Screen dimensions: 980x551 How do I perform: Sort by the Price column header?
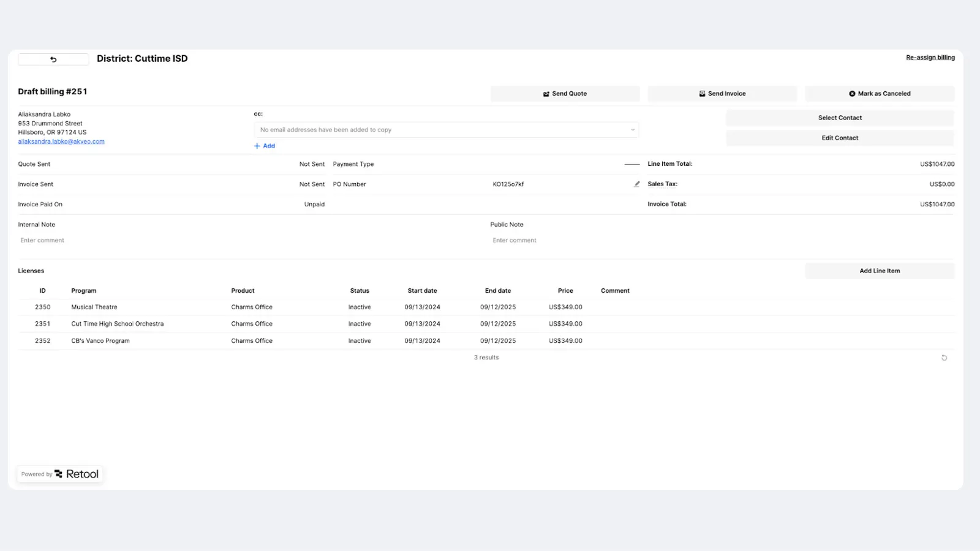(565, 291)
